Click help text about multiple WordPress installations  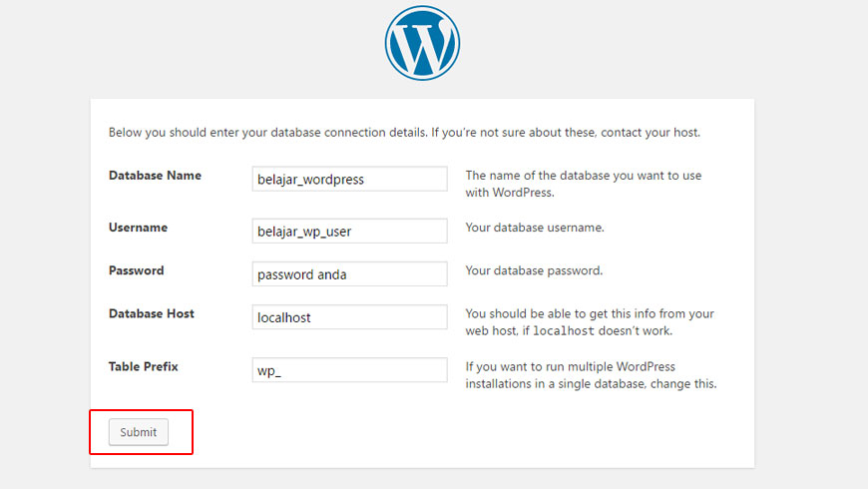[591, 375]
